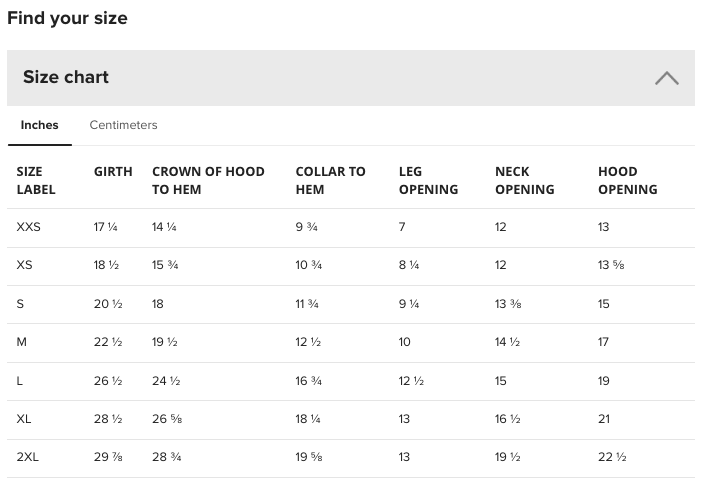Select the M size row label

(x=22, y=342)
